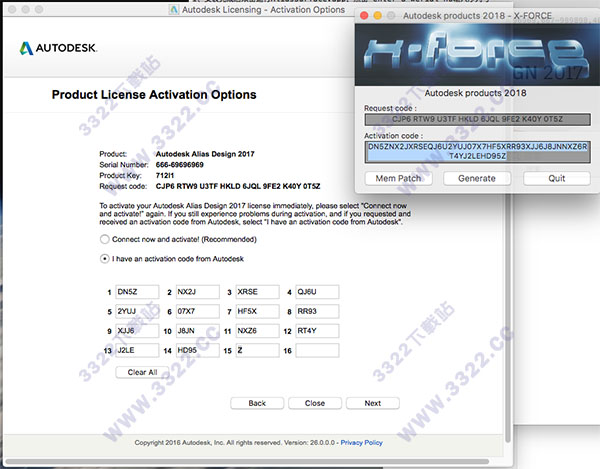Click the Mem Patch button in X-FORCE
Image resolution: width=600 pixels, height=469 pixels.
(x=398, y=179)
